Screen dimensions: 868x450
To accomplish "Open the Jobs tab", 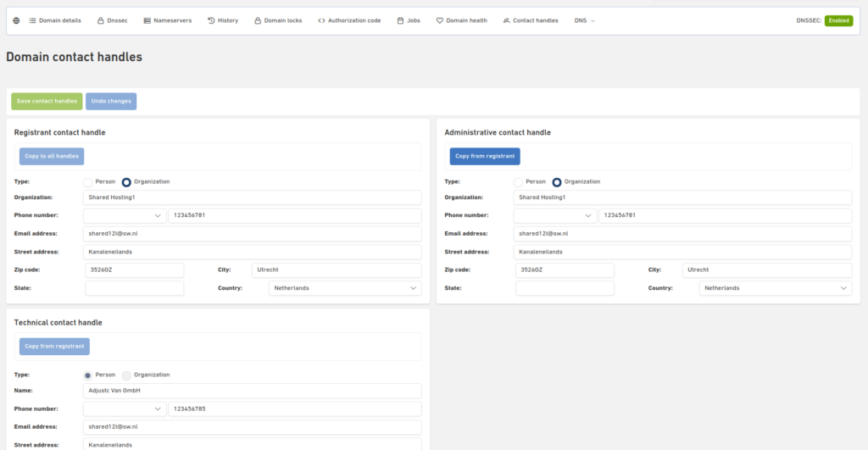I will pyautogui.click(x=409, y=20).
